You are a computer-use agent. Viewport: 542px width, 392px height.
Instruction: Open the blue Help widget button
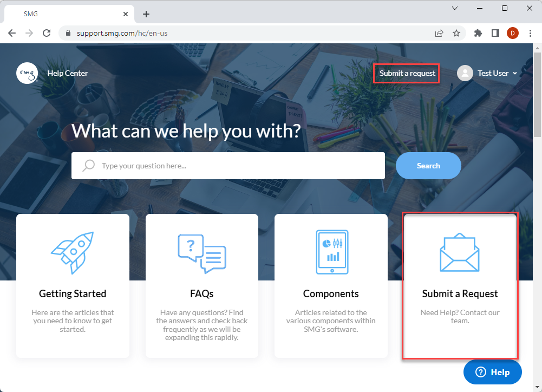tap(492, 373)
